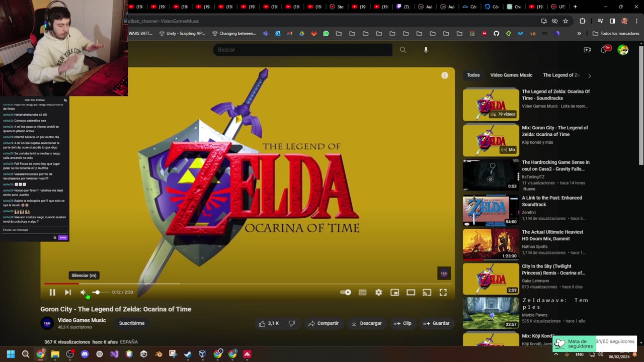
Task: Open Todos los marcadores folder
Action: [x=616, y=34]
